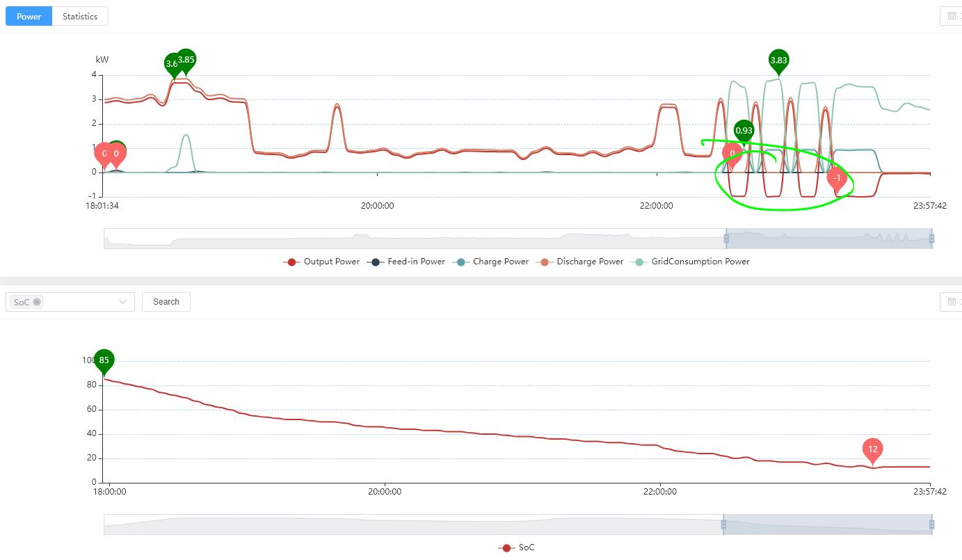Screen dimensions: 962x560
Task: Switch to the Statistics tab
Action: pyautogui.click(x=80, y=16)
